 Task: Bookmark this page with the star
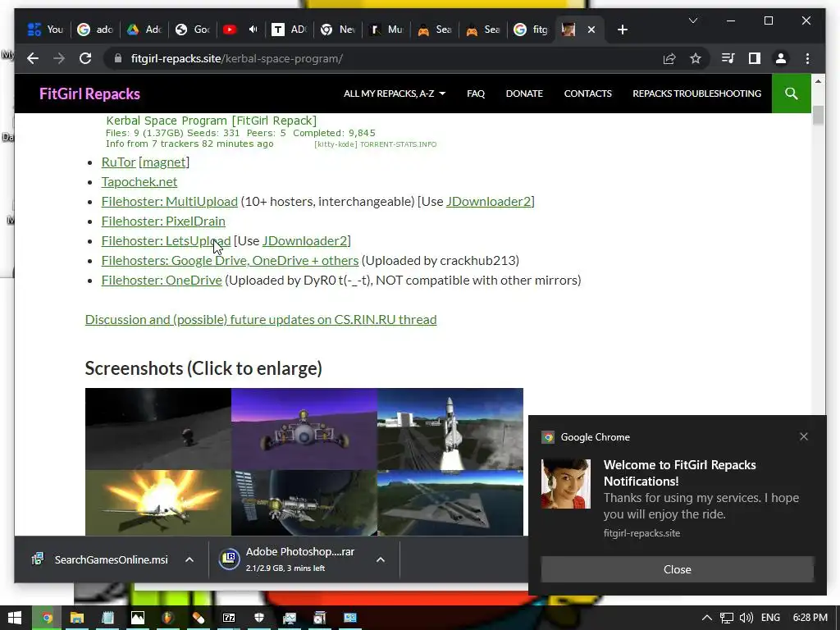(696, 58)
